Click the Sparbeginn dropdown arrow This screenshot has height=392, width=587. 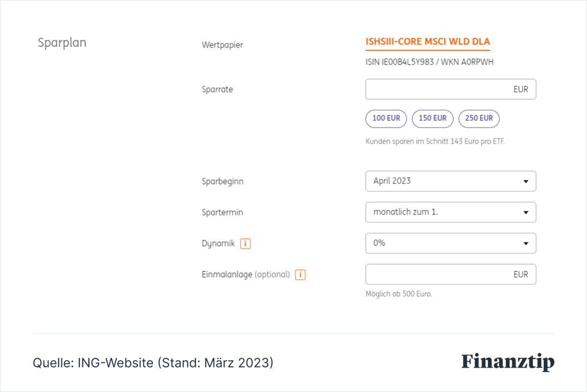(x=526, y=181)
